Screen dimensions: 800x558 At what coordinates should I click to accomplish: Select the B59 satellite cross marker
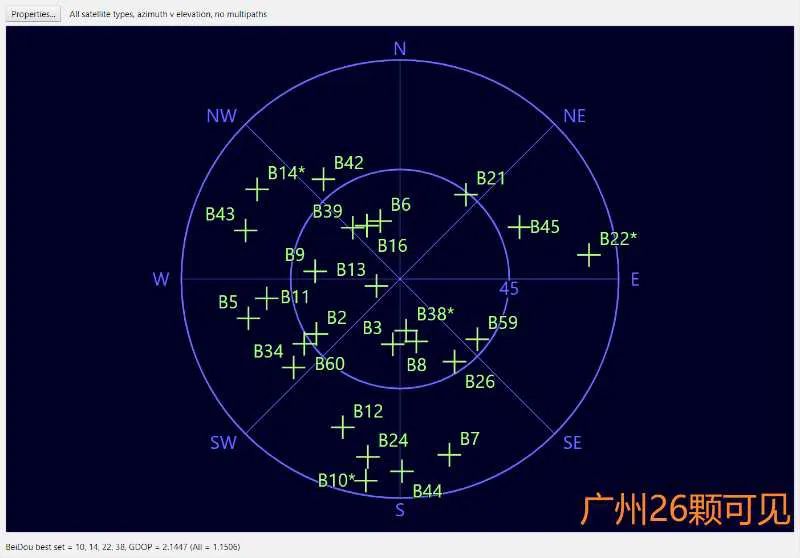point(478,339)
